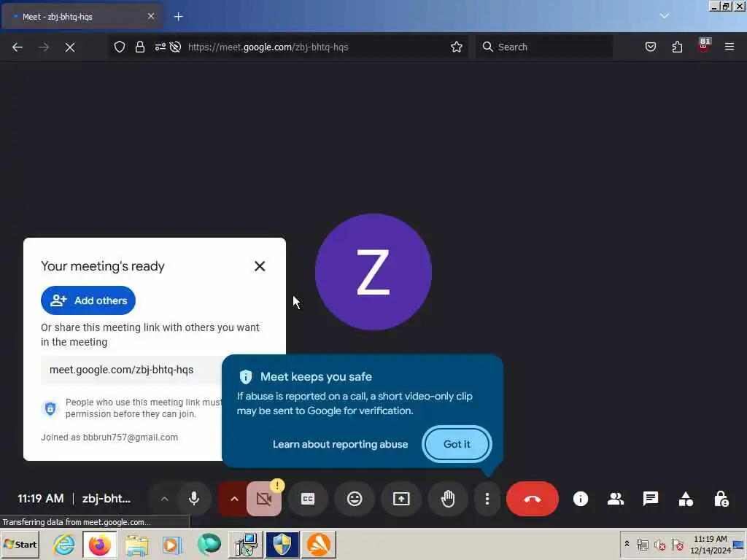Open the chat with everyone icon

(650, 499)
